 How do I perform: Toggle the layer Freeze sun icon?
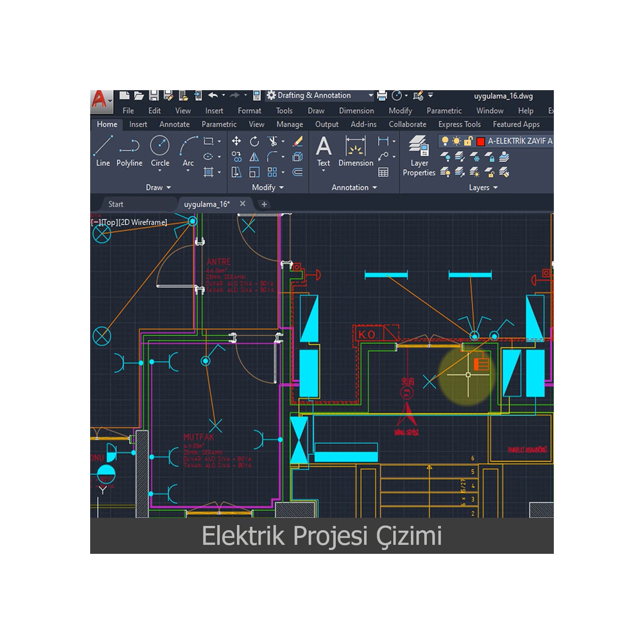click(x=456, y=140)
